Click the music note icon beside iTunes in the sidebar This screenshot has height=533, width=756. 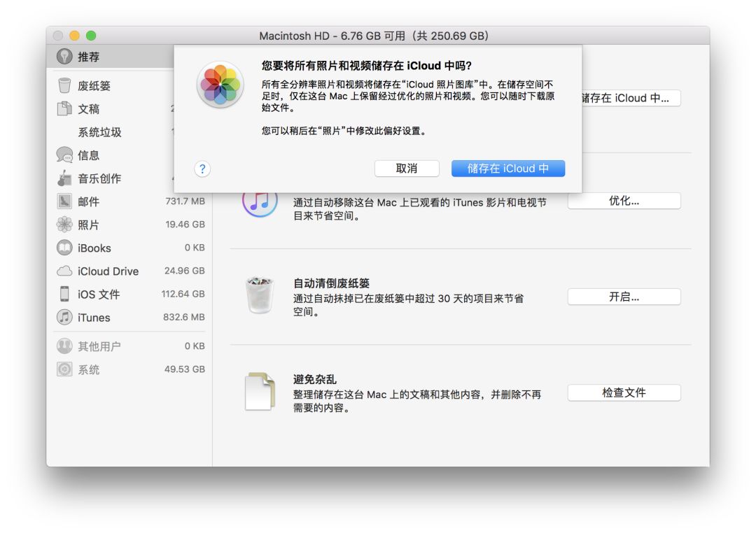(64, 317)
